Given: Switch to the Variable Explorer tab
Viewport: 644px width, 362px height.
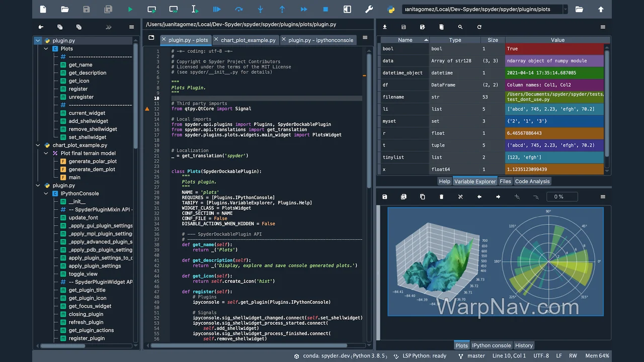Looking at the screenshot, I should click(x=474, y=182).
